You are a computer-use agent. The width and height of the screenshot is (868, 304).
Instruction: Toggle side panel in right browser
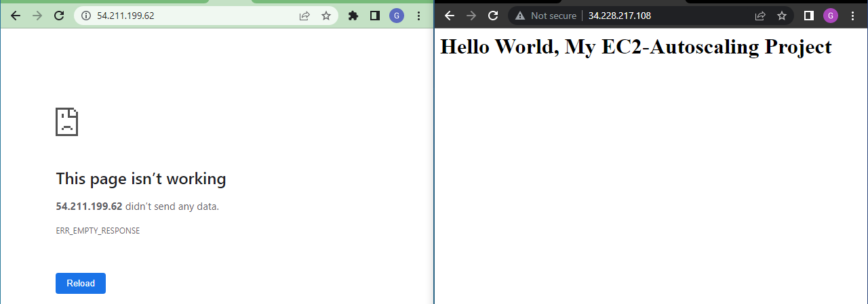808,16
